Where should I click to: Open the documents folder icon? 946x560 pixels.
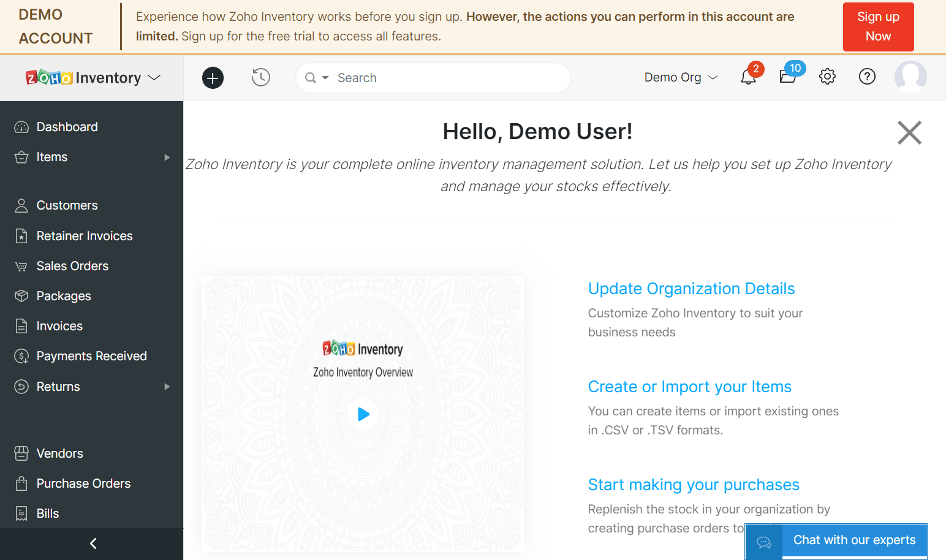point(787,77)
